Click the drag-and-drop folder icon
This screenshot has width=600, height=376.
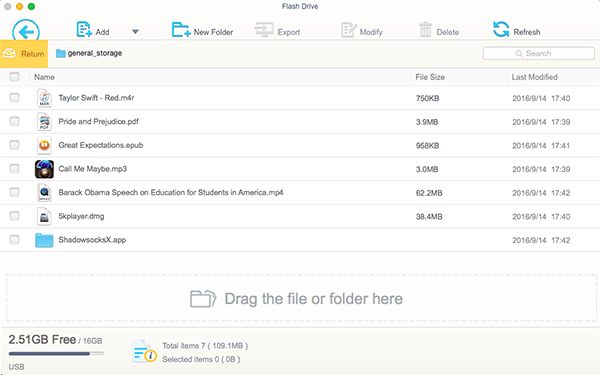(203, 299)
